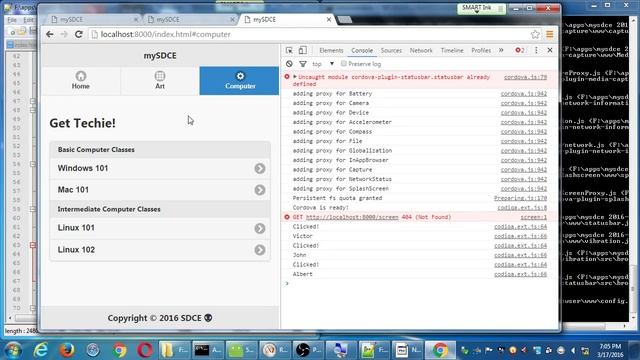Launch Opera from taskbar
The width and height of the screenshot is (640, 360).
[145, 350]
